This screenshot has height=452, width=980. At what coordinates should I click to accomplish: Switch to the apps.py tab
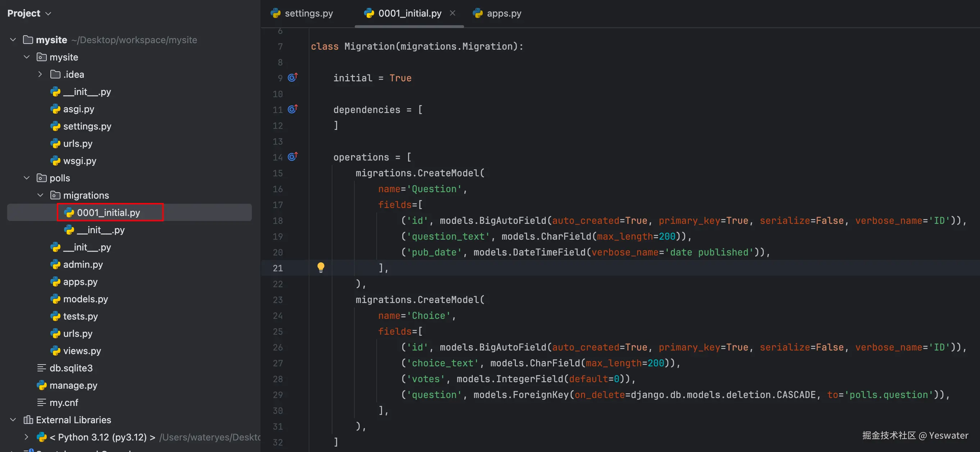pos(503,13)
